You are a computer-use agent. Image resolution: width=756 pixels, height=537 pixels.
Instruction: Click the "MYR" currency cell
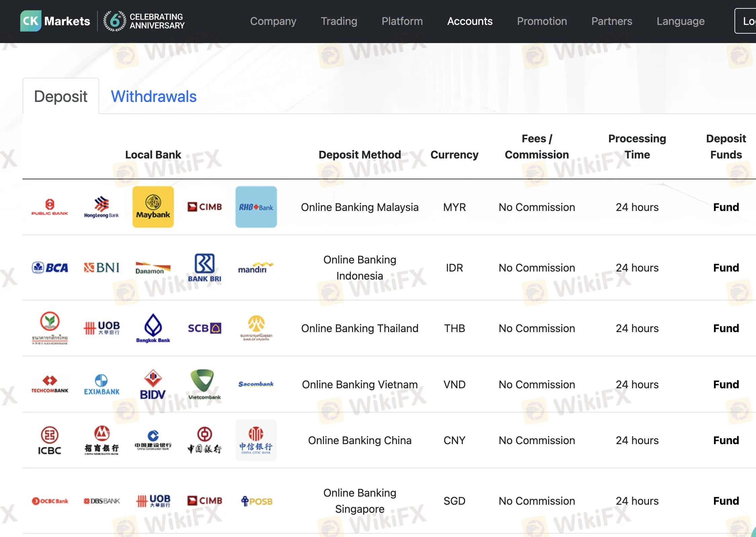click(454, 207)
